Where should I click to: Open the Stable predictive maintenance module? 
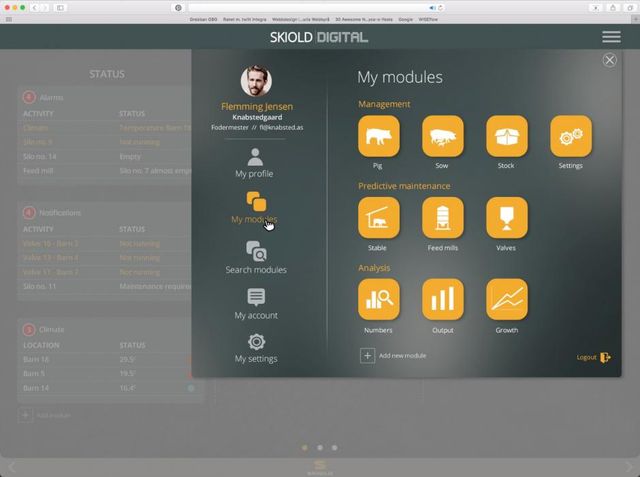coord(378,217)
